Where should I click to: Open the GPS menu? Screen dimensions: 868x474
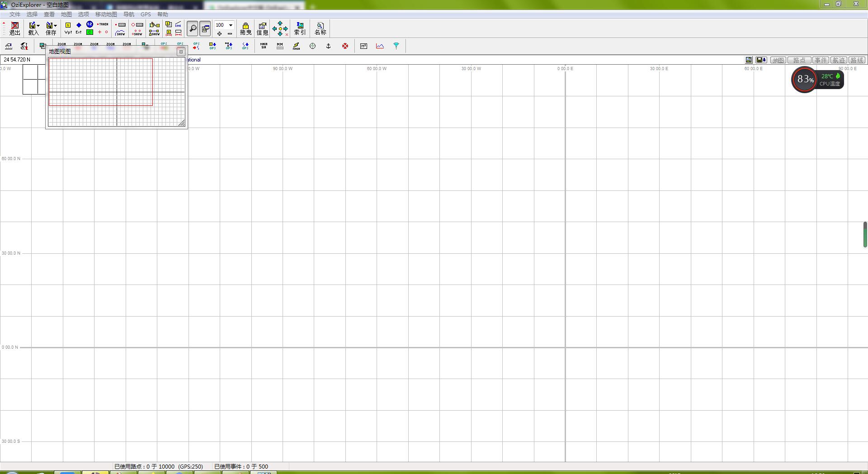[146, 14]
